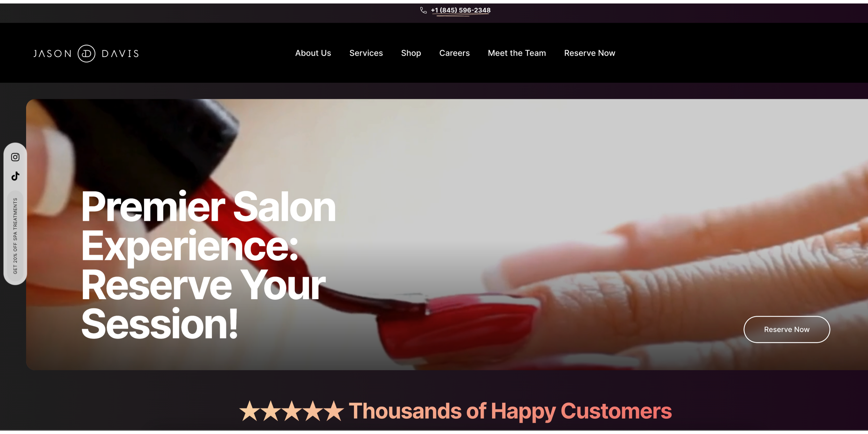
Task: Open the TikTok icon in sidebar
Action: coord(16,176)
